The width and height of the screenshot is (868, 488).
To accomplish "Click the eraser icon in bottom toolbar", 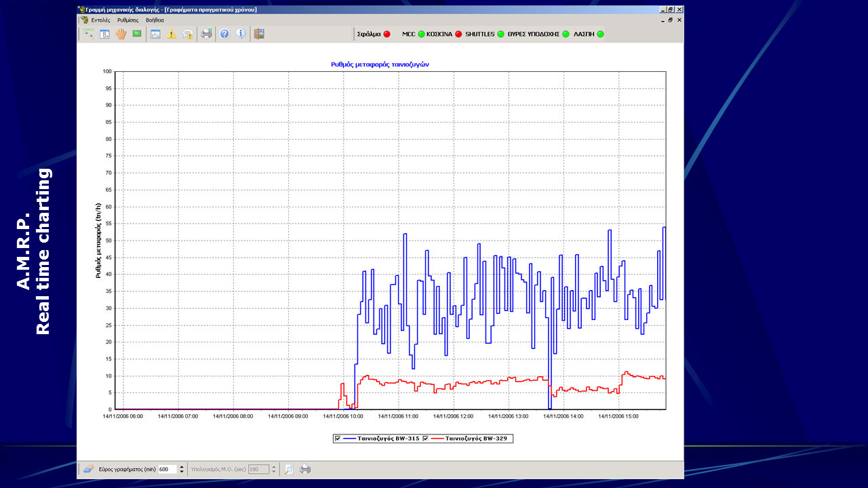I will (88, 469).
